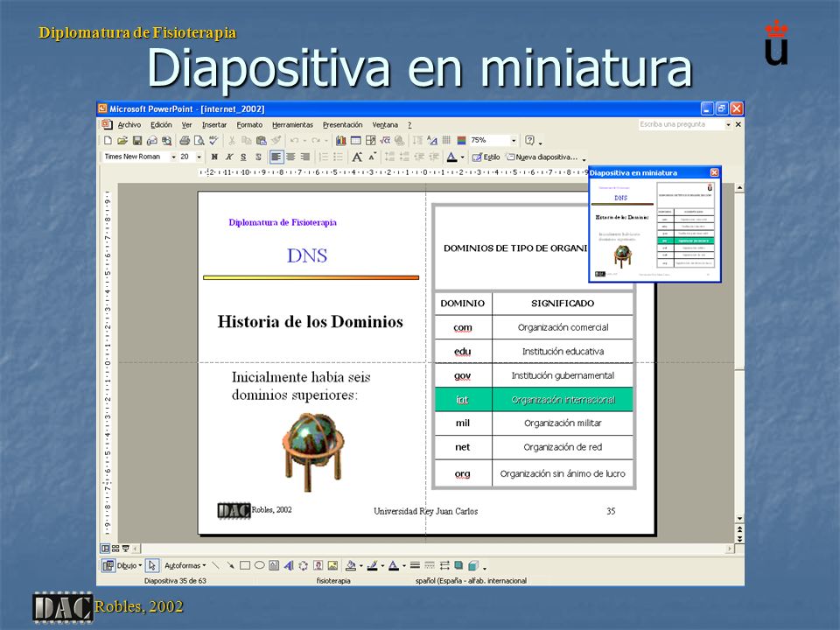This screenshot has height=630, width=840.
Task: Click the Undo arrow icon
Action: point(294,140)
